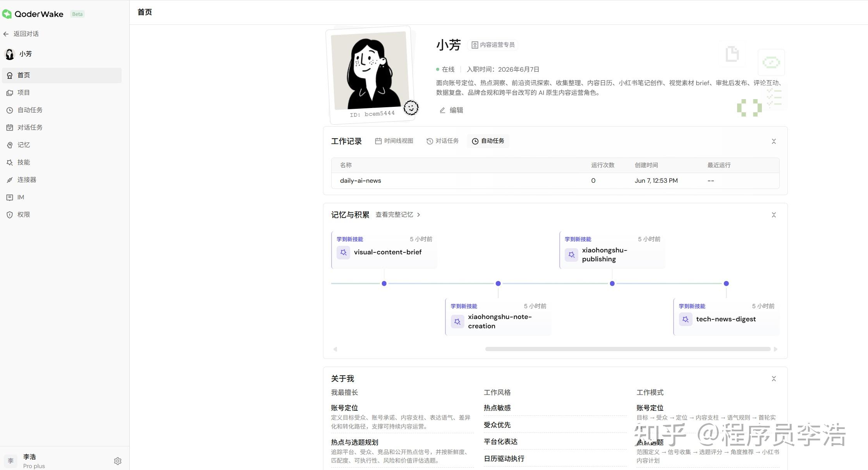This screenshot has width=868, height=470.
Task: Open 权限 shield icon in sidebar
Action: [x=10, y=215]
